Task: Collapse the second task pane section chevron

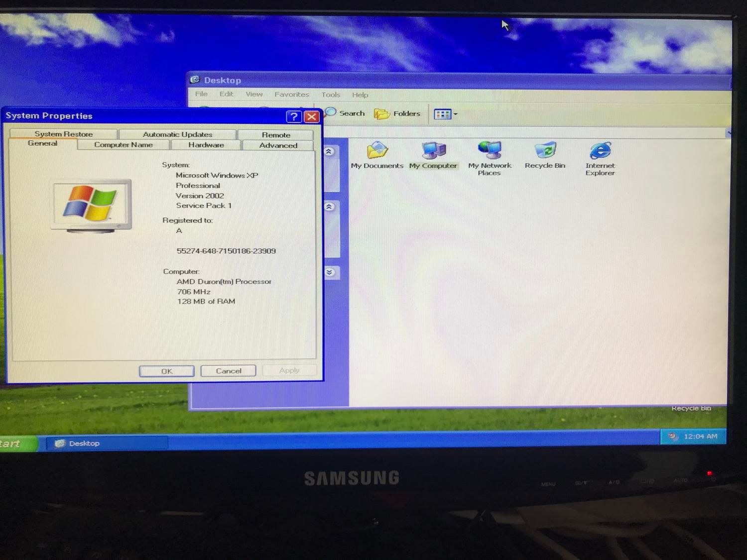Action: click(x=329, y=207)
